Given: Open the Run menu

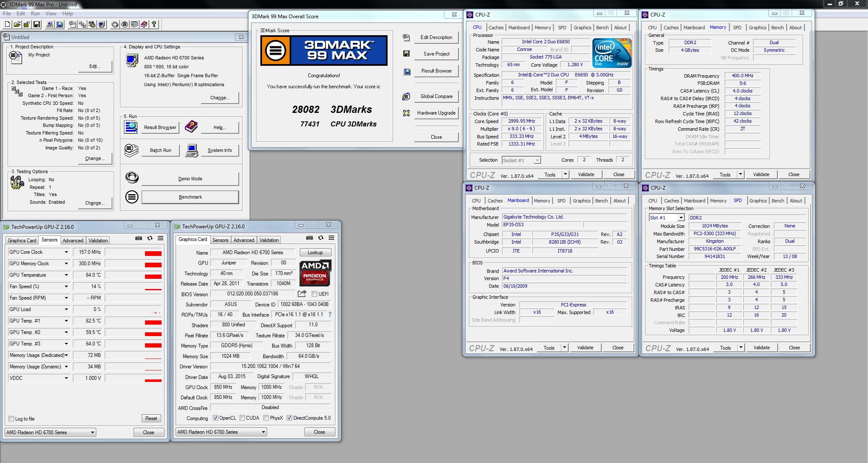Looking at the screenshot, I should (35, 14).
